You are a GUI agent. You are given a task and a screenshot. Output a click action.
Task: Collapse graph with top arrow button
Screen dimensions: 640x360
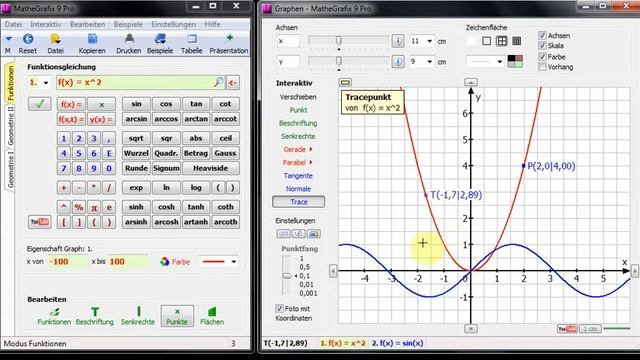coord(471,82)
